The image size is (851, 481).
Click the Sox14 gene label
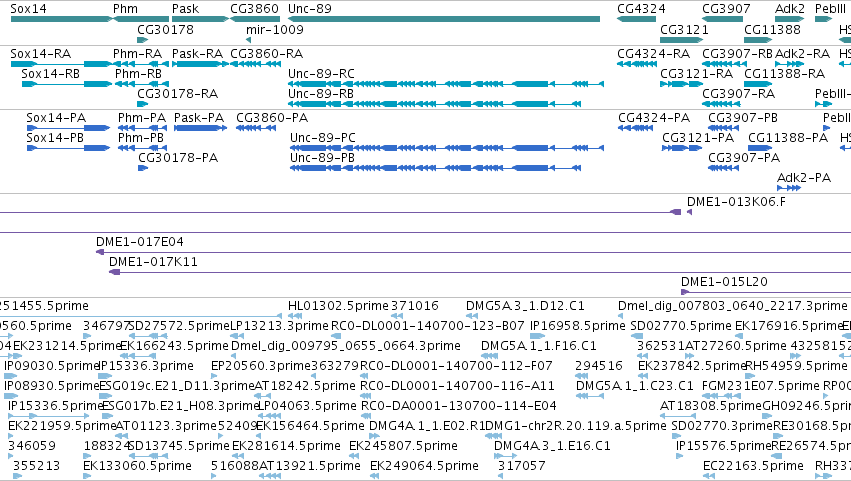point(28,9)
